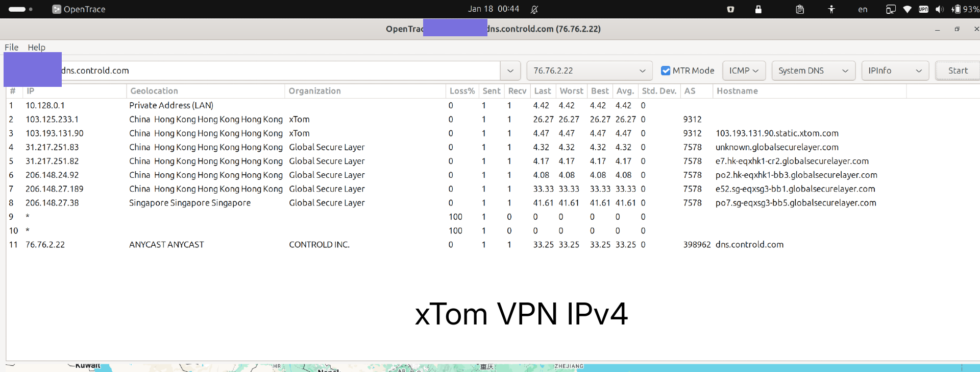Sort by the Avg. column header

tap(625, 91)
